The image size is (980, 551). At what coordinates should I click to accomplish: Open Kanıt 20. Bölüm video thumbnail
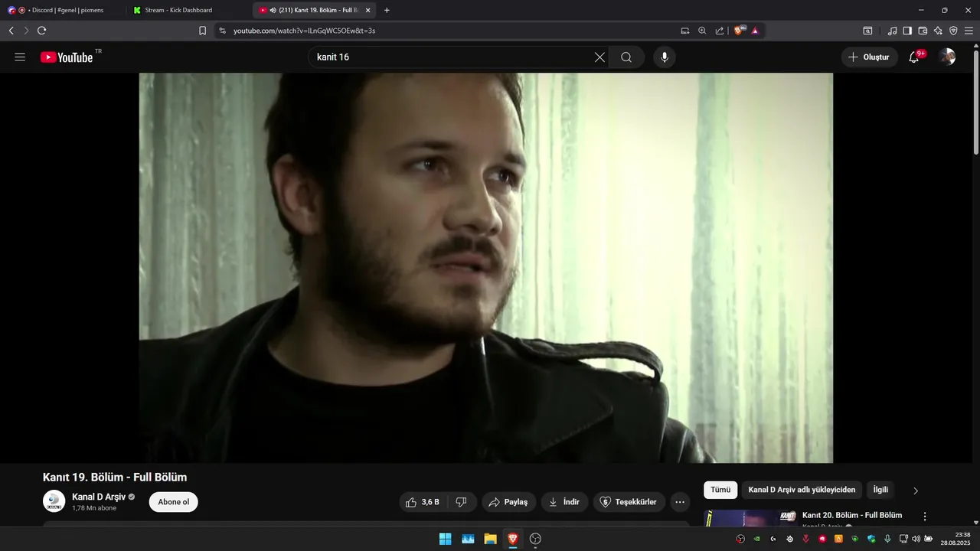click(x=750, y=518)
